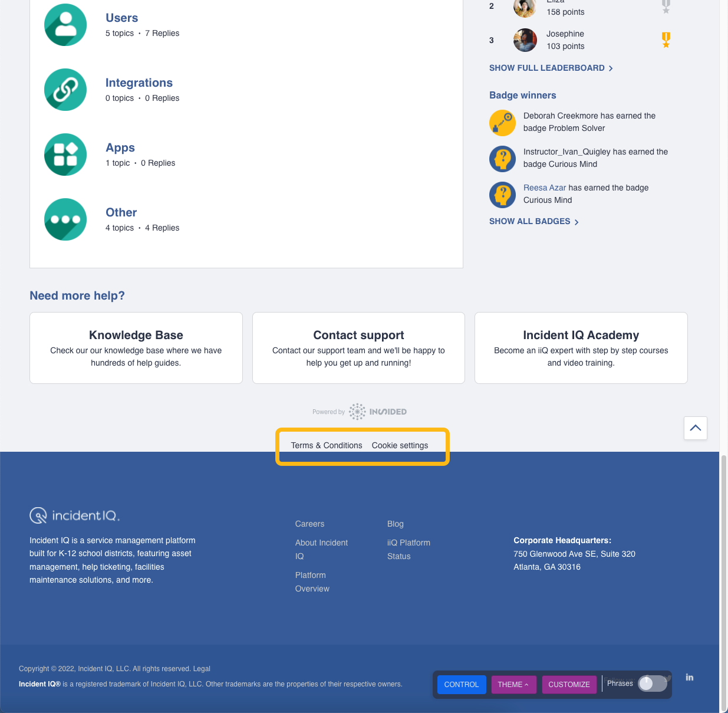This screenshot has height=713, width=728.
Task: Click the CUSTOMIZE button
Action: [x=569, y=685]
